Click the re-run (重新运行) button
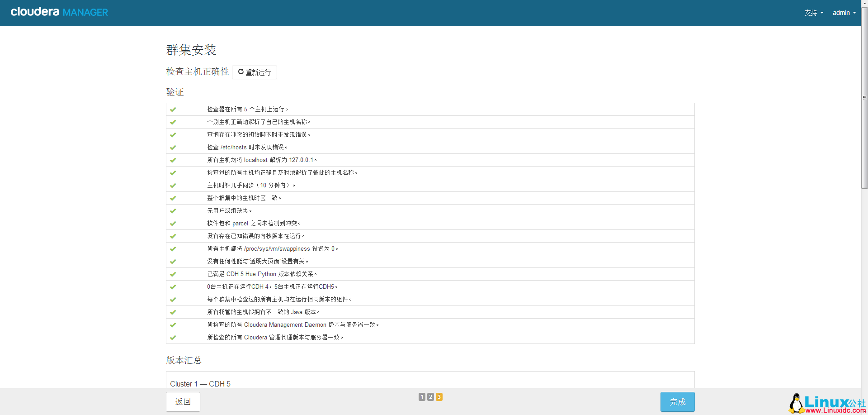This screenshot has height=415, width=868. point(254,72)
